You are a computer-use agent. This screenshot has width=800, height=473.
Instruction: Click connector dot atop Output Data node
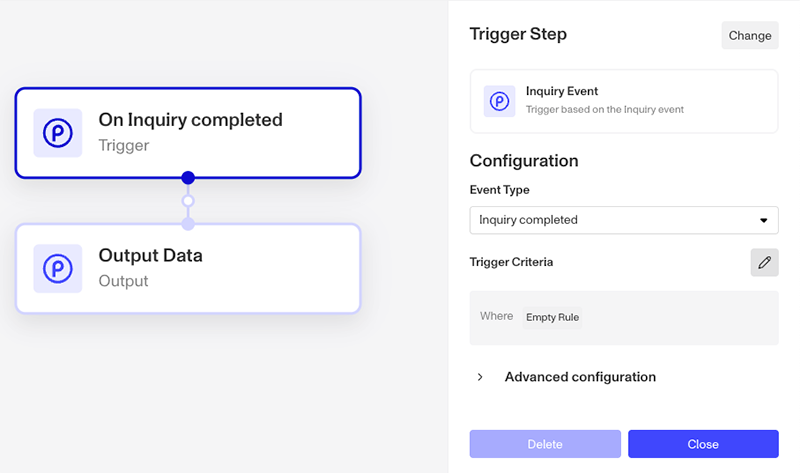(x=188, y=223)
